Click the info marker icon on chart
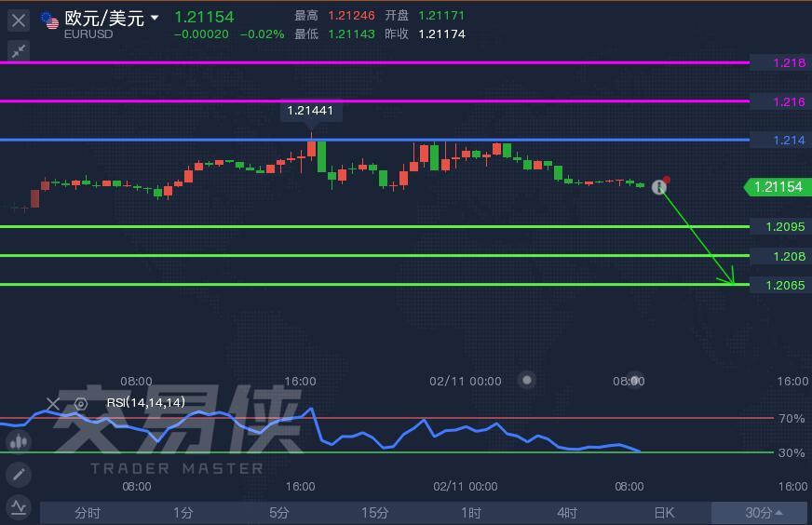 point(659,187)
